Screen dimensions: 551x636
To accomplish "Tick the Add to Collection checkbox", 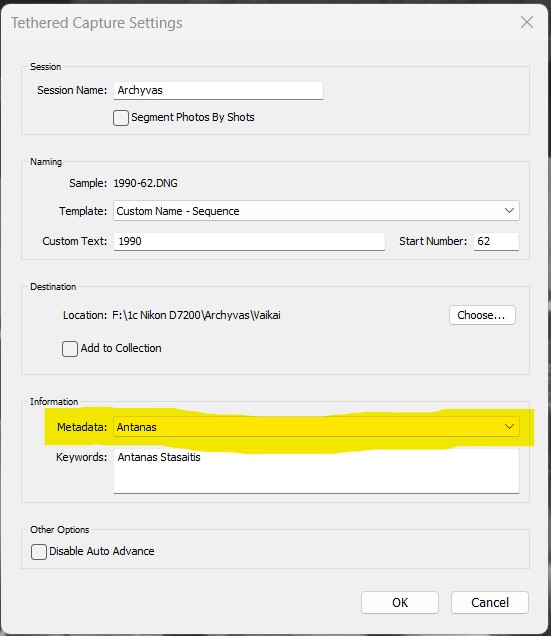I will (70, 349).
